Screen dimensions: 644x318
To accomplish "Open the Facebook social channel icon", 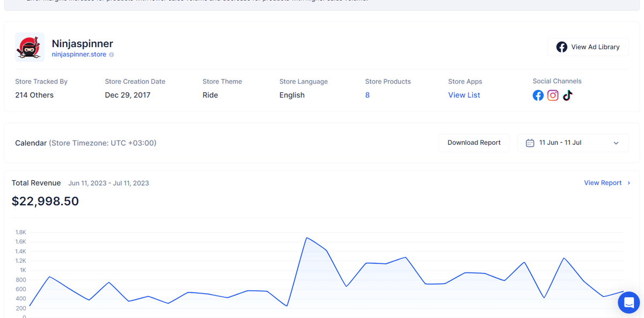I will pos(538,95).
